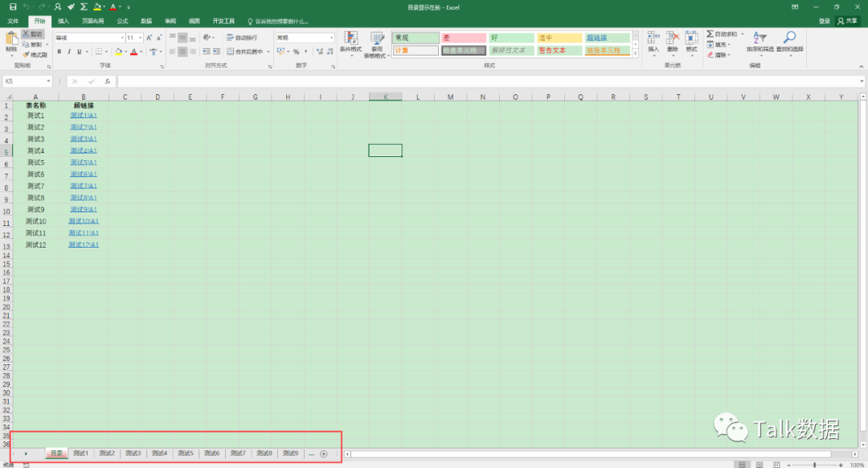Click hyperlink 测试12!A1 in column B

click(84, 244)
